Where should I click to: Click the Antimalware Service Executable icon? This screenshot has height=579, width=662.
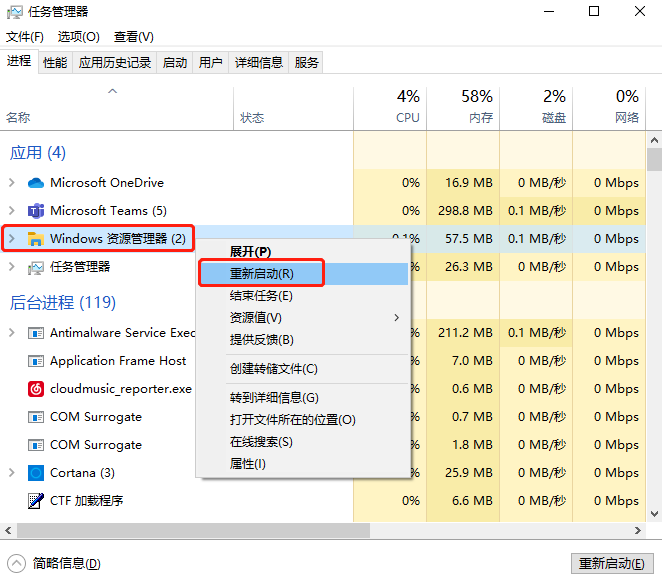[x=36, y=333]
